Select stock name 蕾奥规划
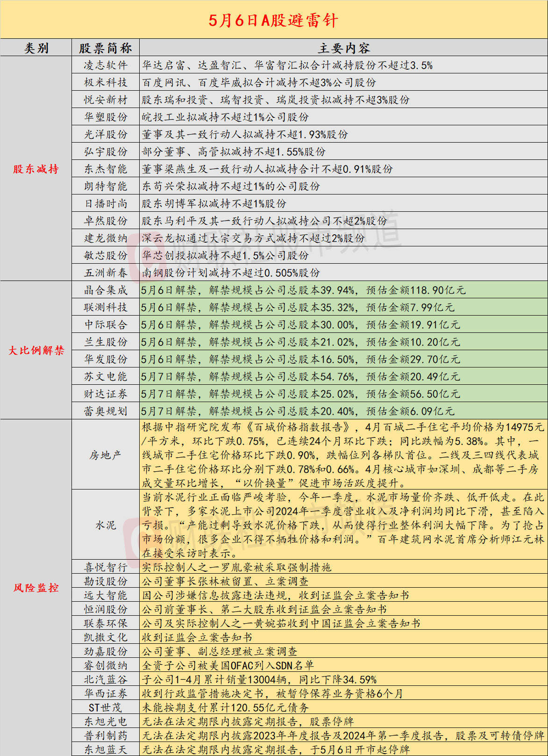Viewport: 548px width, 756px height. (106, 411)
